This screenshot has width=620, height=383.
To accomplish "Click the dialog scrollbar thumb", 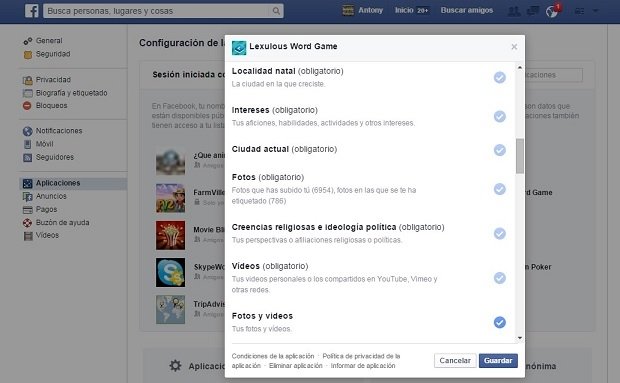I will (x=520, y=156).
